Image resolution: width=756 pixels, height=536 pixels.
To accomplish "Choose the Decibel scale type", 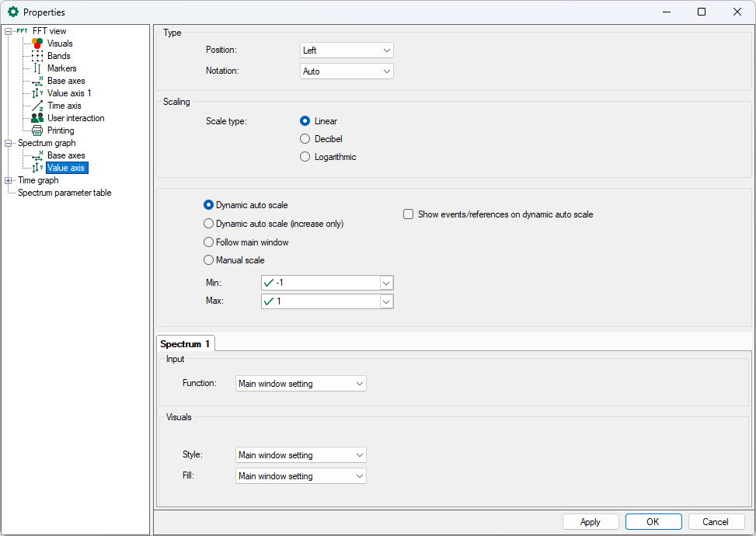I will (305, 139).
